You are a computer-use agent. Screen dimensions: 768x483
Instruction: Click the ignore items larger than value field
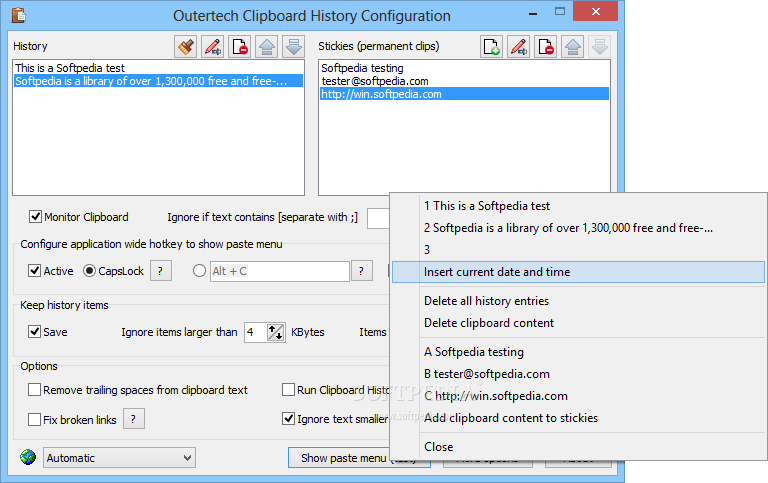[256, 332]
